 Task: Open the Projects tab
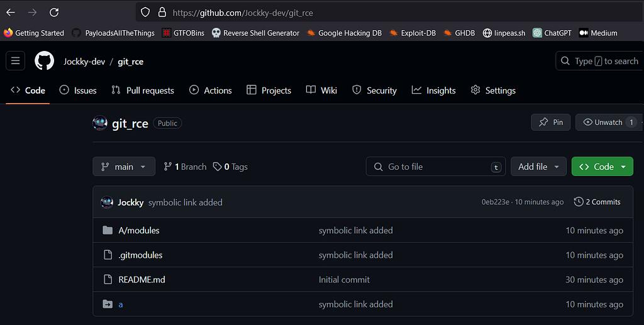tap(269, 91)
